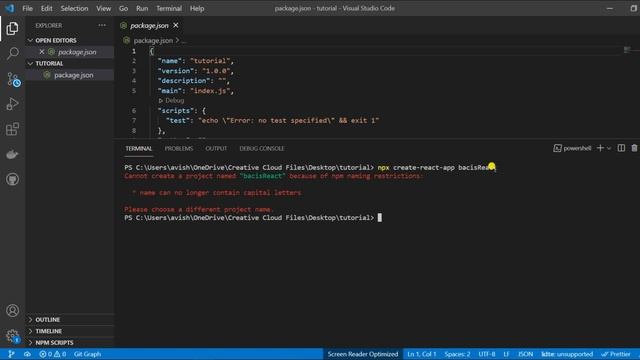Open the Manage gear icon

click(12, 336)
